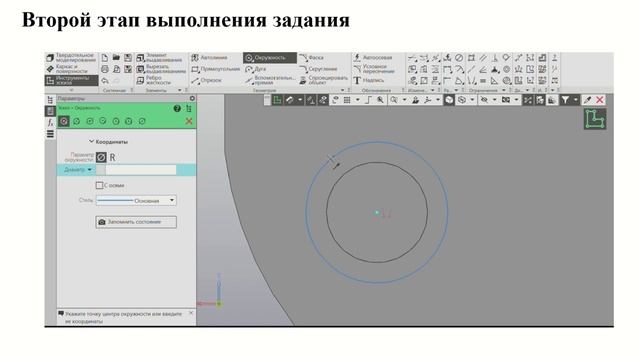Select the Скругление fillet tool
Image resolution: width=640 pixels, height=360 pixels.
(318, 69)
